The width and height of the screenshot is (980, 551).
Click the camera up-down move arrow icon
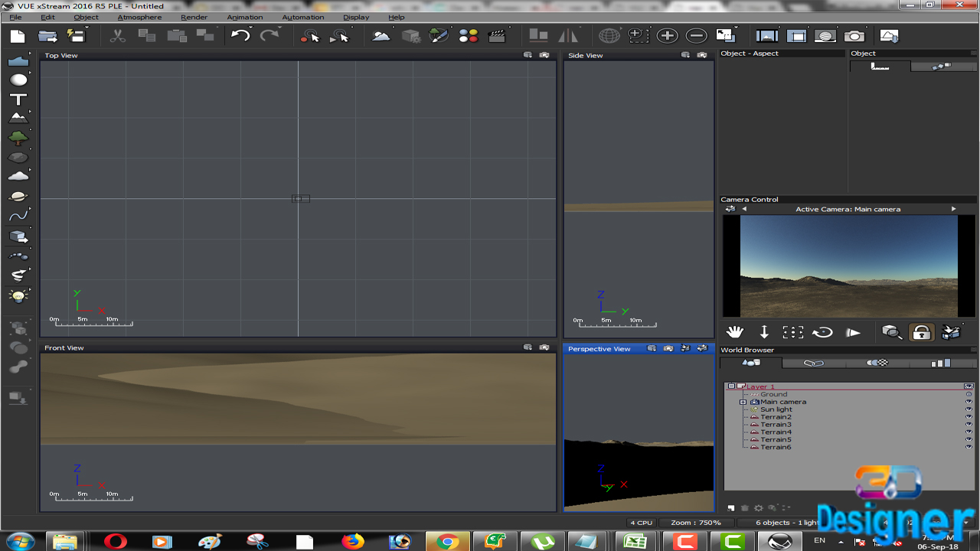[x=764, y=332]
